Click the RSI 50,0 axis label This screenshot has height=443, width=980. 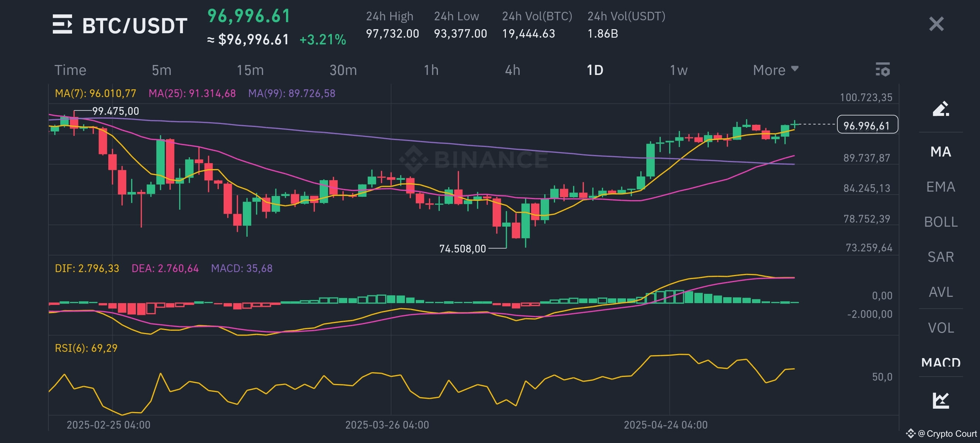pyautogui.click(x=882, y=377)
